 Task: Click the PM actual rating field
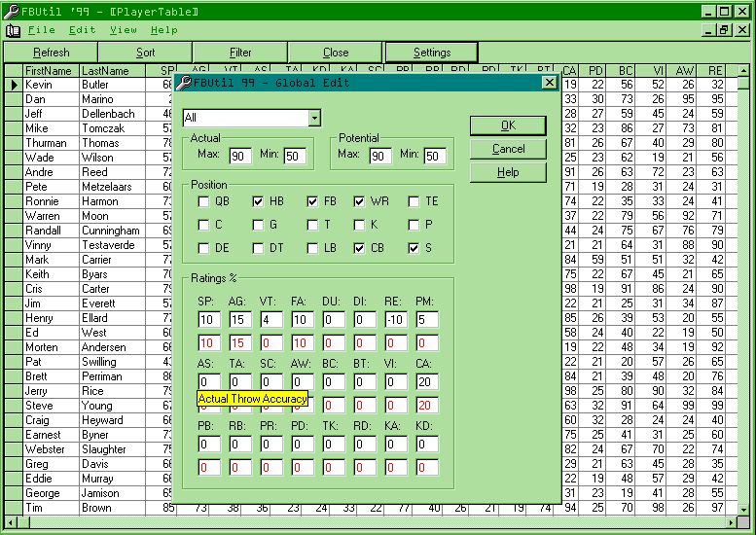click(427, 320)
